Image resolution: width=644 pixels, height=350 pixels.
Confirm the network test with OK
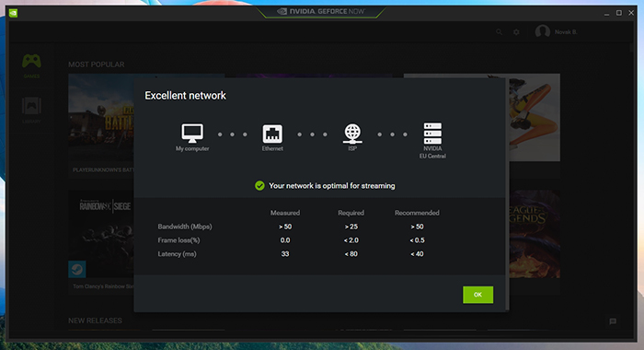click(477, 295)
